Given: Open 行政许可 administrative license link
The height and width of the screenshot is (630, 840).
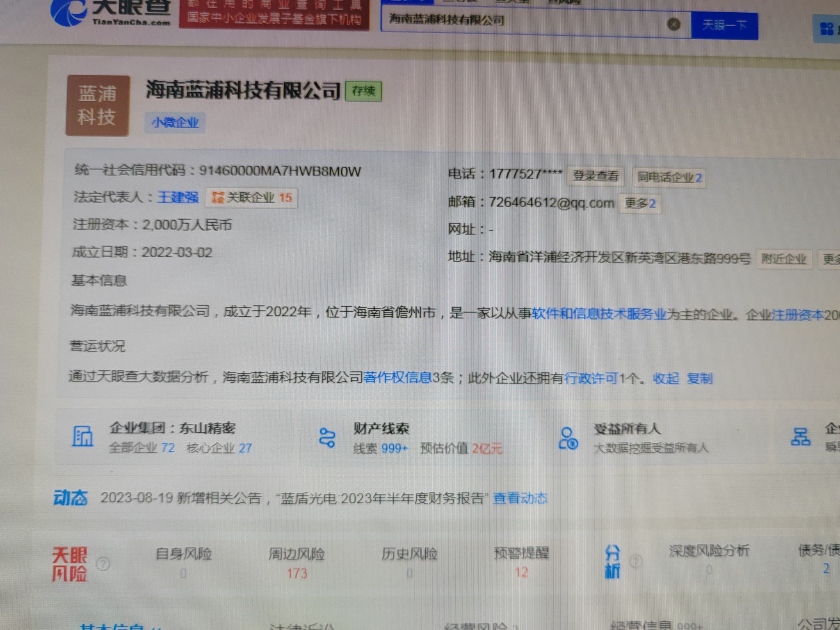Looking at the screenshot, I should [x=591, y=378].
